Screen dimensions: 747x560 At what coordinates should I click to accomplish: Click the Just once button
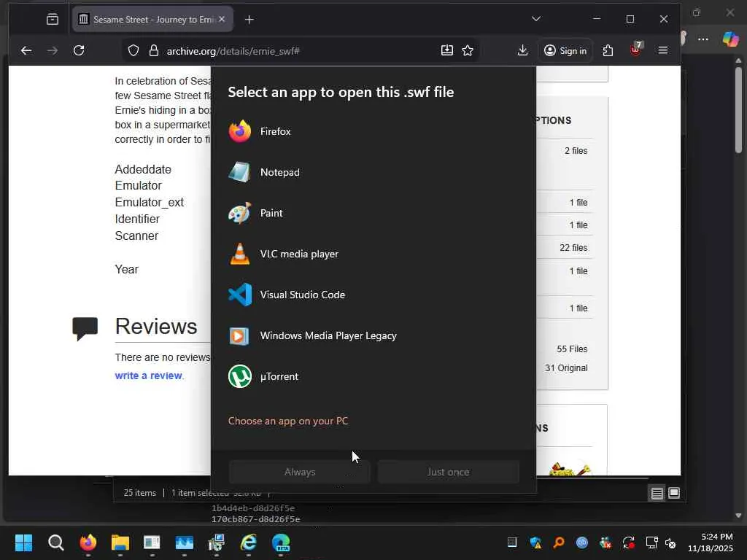click(x=449, y=472)
